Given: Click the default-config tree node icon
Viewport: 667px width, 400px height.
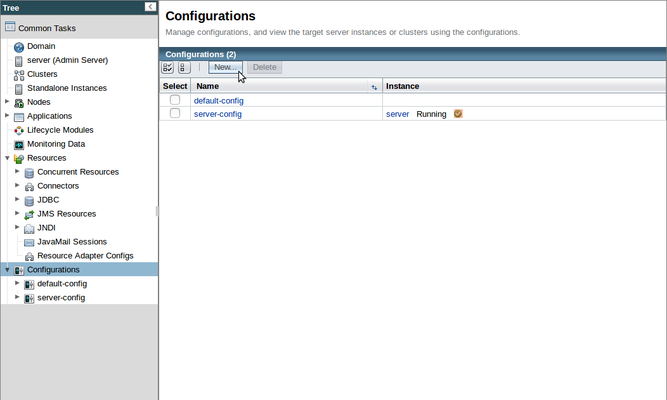Looking at the screenshot, I should [29, 284].
